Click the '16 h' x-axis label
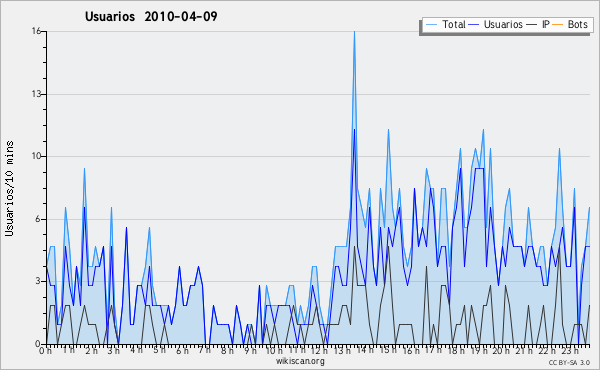600x370 pixels. click(411, 351)
